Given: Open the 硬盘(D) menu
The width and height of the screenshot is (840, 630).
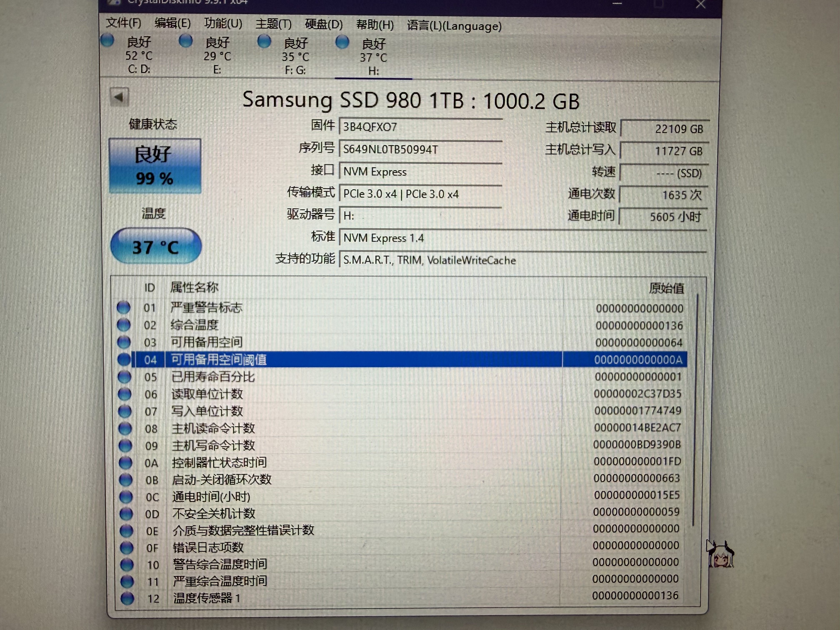Looking at the screenshot, I should [x=324, y=25].
